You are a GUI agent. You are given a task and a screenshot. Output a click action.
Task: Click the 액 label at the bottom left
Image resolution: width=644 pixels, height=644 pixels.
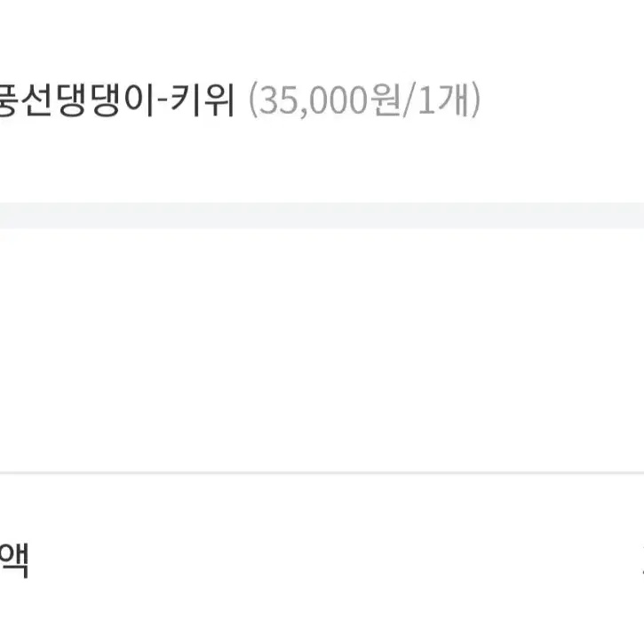point(14,561)
